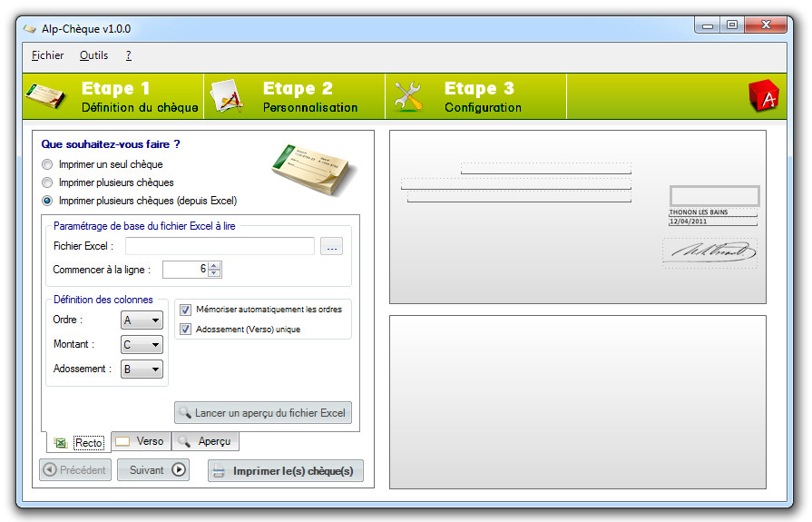812x522 pixels.
Task: Click the Fichier Excel path field
Action: (x=220, y=246)
